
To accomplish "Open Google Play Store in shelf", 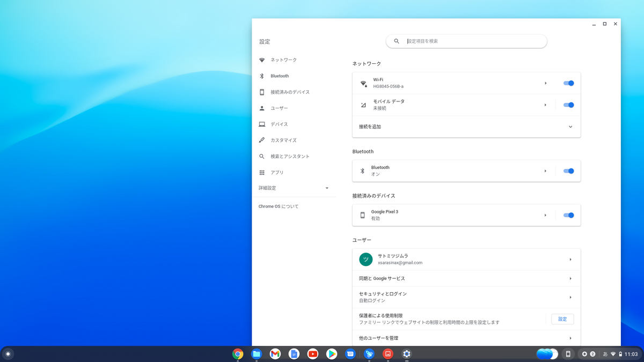I will point(332,354).
